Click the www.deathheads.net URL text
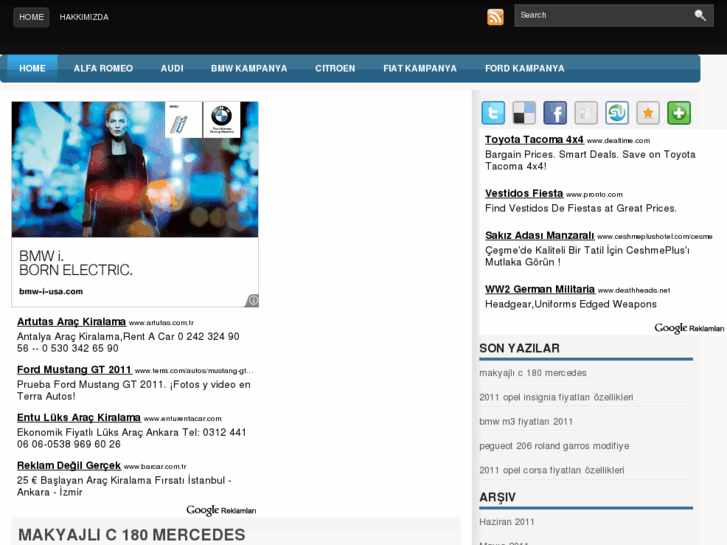The image size is (727, 545). click(x=634, y=290)
